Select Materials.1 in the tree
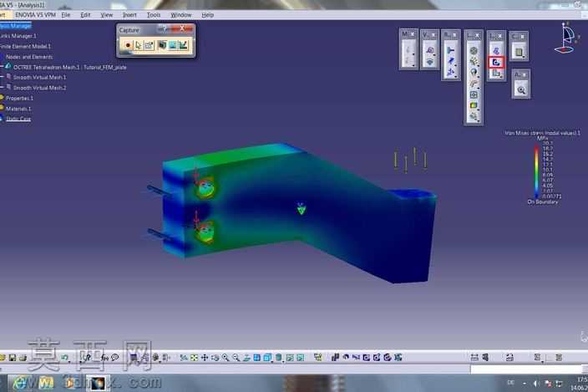The width and height of the screenshot is (588, 392). (x=18, y=109)
